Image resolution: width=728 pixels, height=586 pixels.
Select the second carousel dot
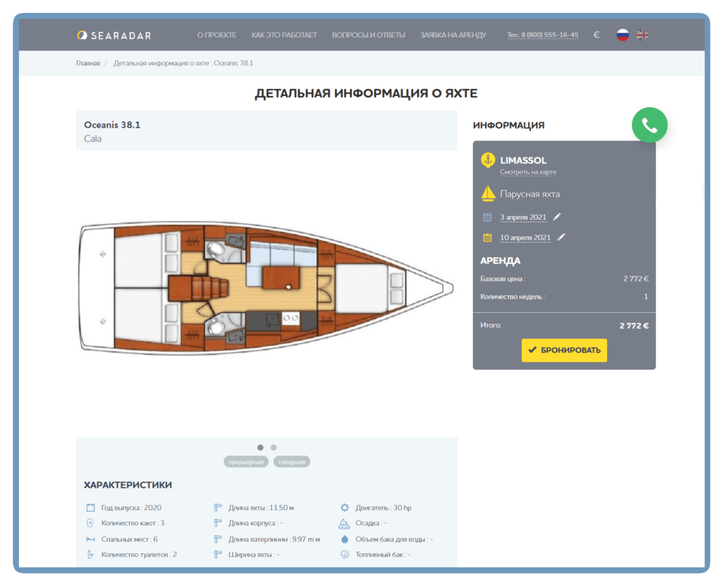pyautogui.click(x=274, y=447)
